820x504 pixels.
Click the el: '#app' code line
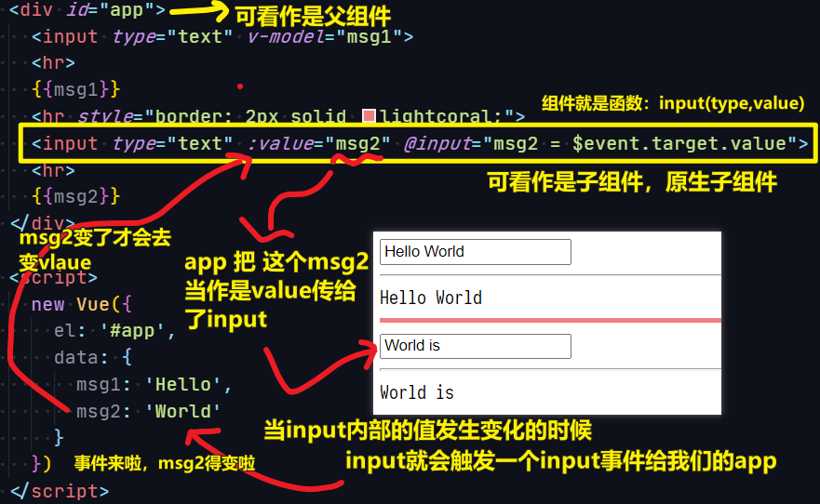tap(114, 331)
